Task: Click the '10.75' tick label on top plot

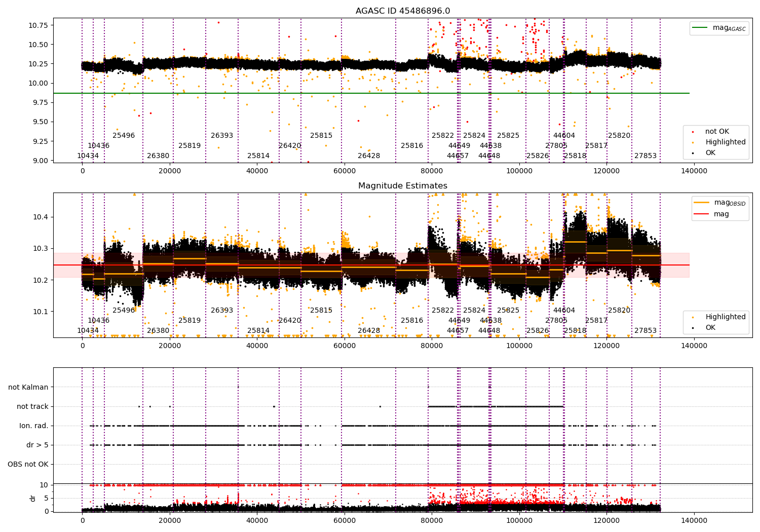Action: (39, 25)
